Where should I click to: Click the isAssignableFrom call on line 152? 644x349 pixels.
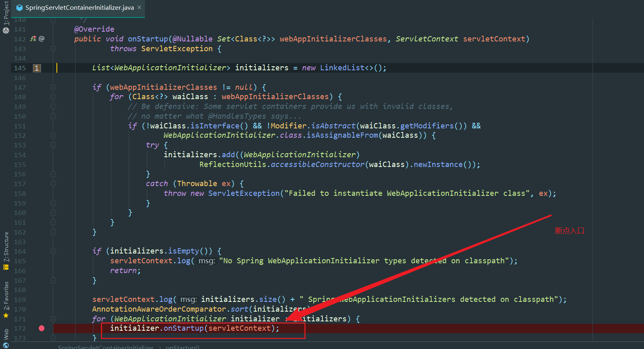(x=342, y=135)
